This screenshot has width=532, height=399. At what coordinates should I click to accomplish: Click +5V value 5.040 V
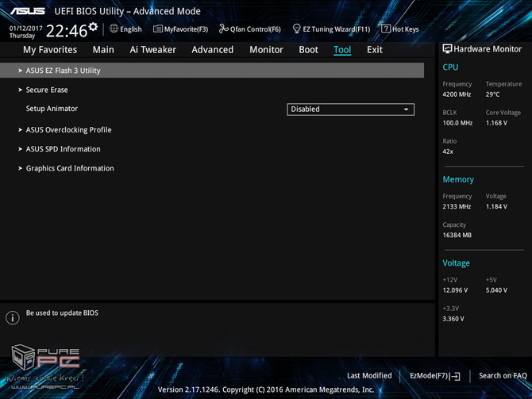click(x=496, y=290)
